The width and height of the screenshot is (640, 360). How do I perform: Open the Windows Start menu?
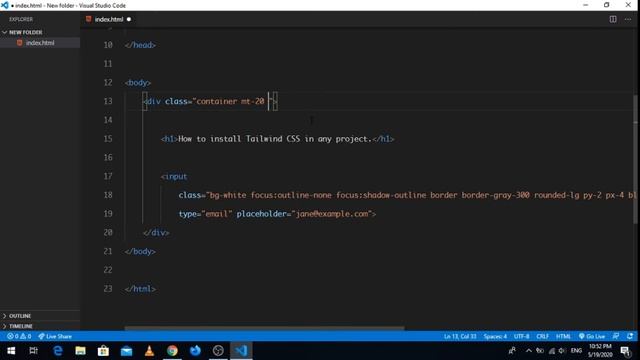(x=11, y=351)
